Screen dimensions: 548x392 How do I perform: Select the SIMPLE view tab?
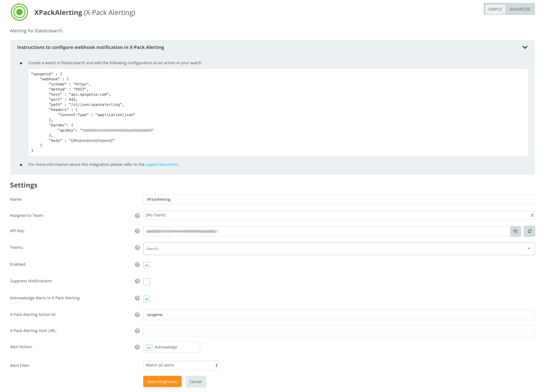pos(495,9)
